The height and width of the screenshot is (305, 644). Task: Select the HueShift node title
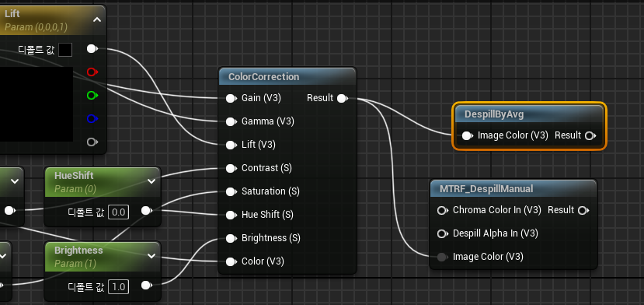[x=74, y=176]
